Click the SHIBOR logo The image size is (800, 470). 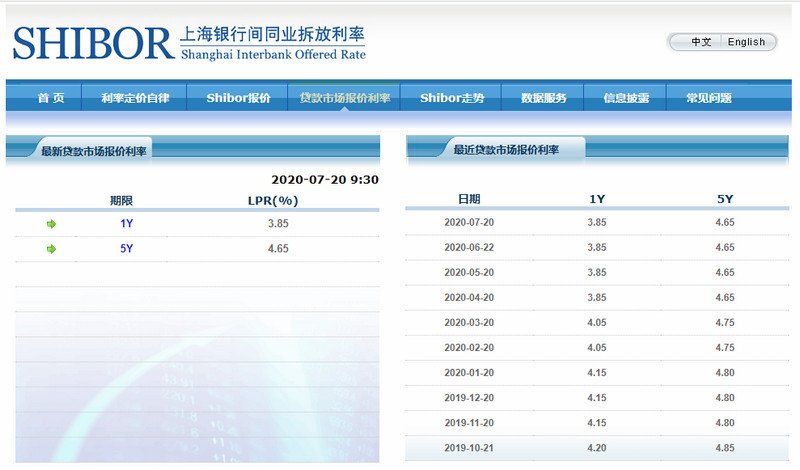94,43
